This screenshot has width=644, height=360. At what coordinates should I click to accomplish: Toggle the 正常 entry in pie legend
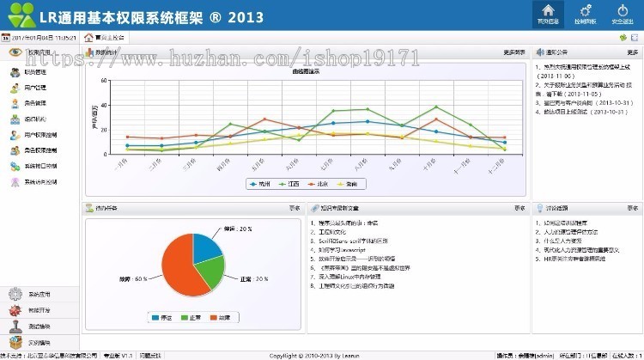191,318
